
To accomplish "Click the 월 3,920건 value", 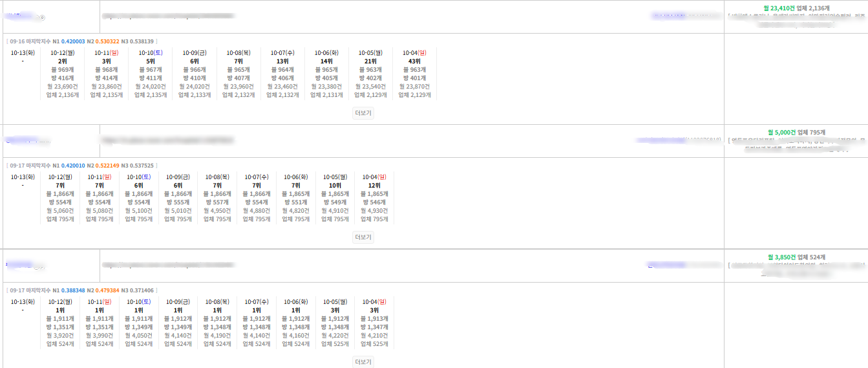I will [60, 336].
